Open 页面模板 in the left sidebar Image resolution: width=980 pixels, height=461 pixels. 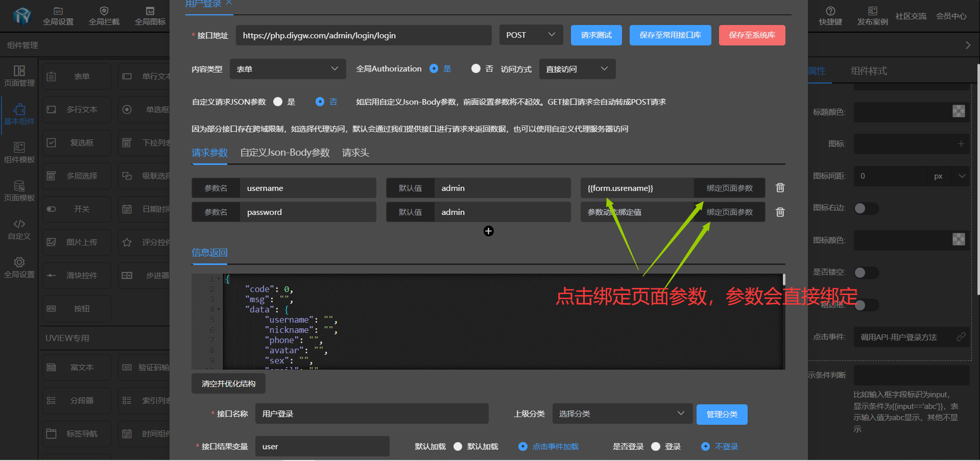(x=19, y=191)
